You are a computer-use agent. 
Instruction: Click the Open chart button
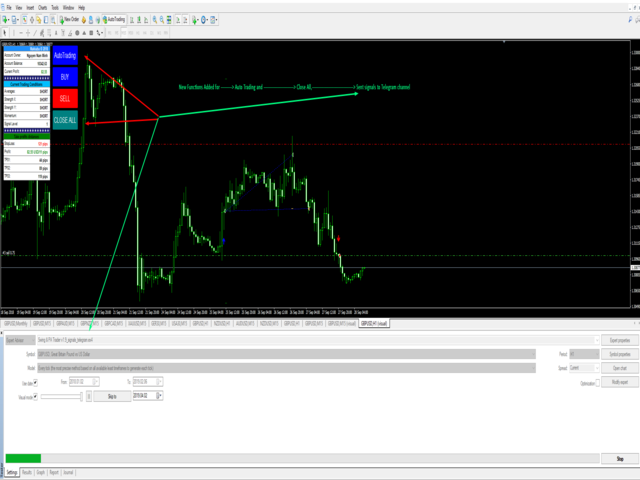pyautogui.click(x=620, y=368)
